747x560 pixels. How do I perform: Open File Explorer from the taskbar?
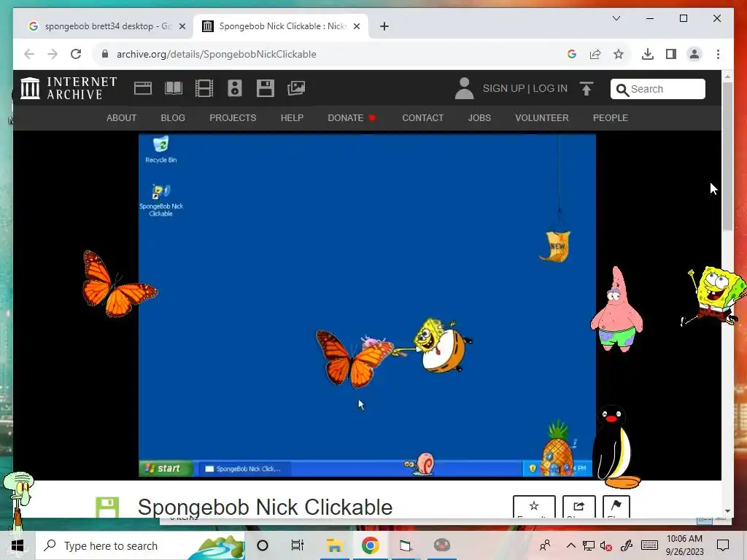click(334, 545)
